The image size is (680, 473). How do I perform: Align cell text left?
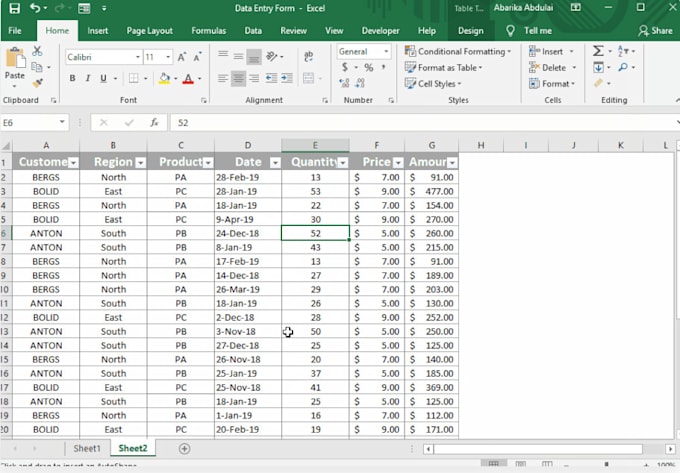tap(223, 78)
